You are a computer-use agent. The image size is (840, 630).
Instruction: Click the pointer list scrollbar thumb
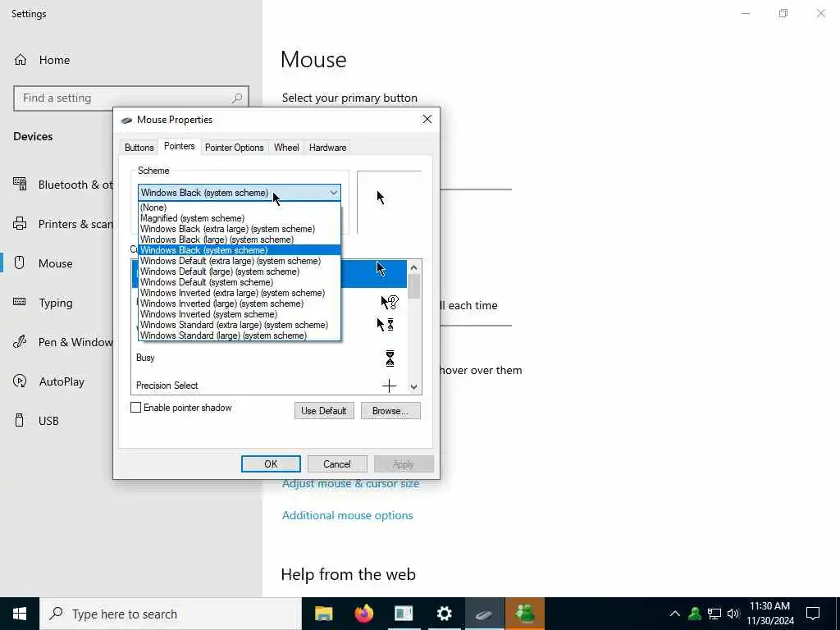[413, 286]
